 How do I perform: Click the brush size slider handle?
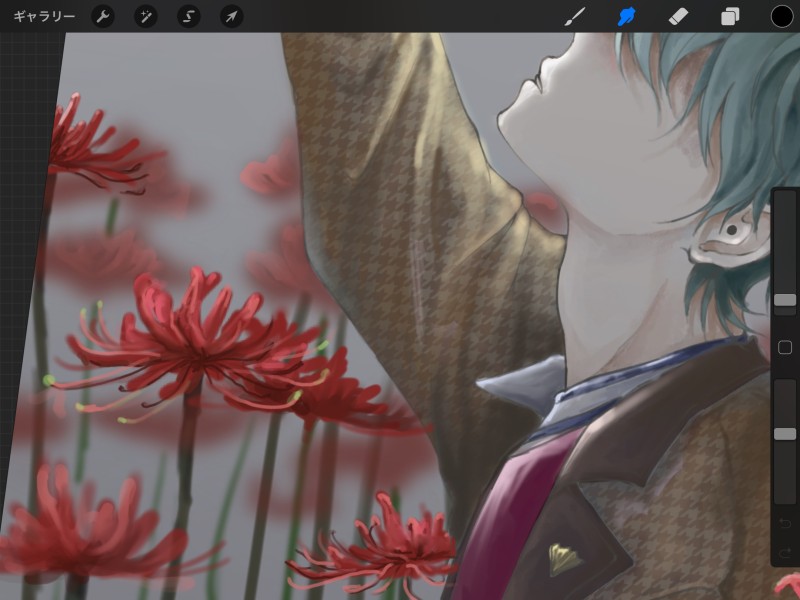785,299
